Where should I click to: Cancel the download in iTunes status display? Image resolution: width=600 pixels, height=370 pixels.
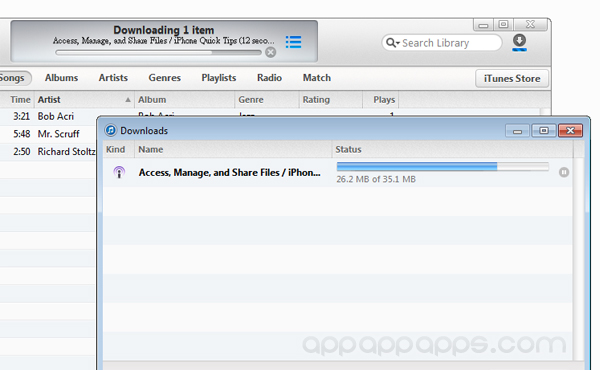tap(271, 52)
